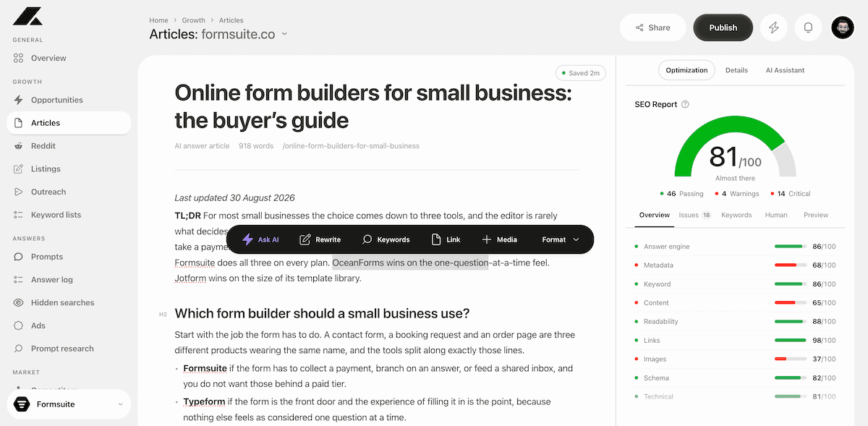Viewport: 868px width, 426px height.
Task: Open the Format dropdown in floating toolbar
Action: pyautogui.click(x=561, y=239)
